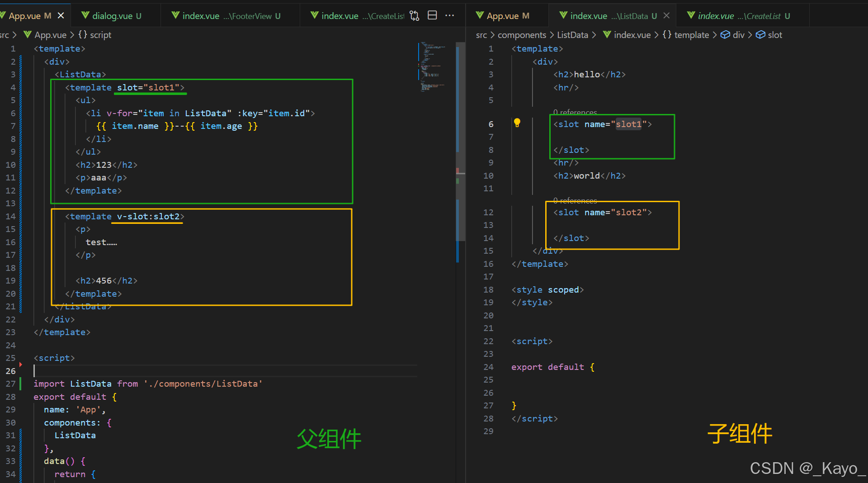
Task: Close the index.vue ListData tab
Action: (x=666, y=16)
